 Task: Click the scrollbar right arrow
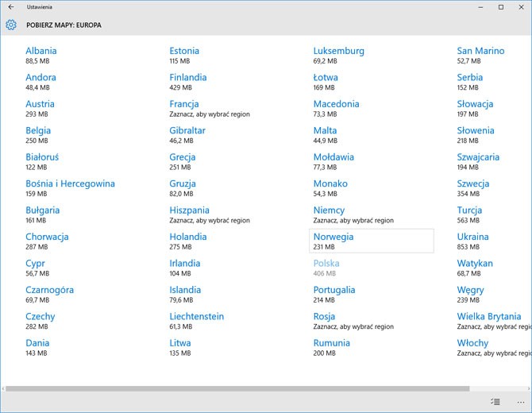(x=529, y=388)
